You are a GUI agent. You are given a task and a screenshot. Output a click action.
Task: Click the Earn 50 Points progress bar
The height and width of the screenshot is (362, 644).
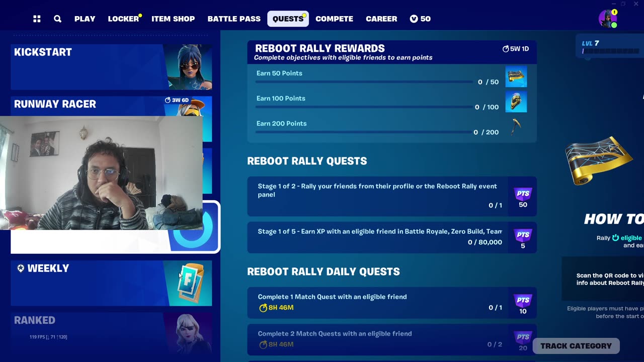click(364, 82)
